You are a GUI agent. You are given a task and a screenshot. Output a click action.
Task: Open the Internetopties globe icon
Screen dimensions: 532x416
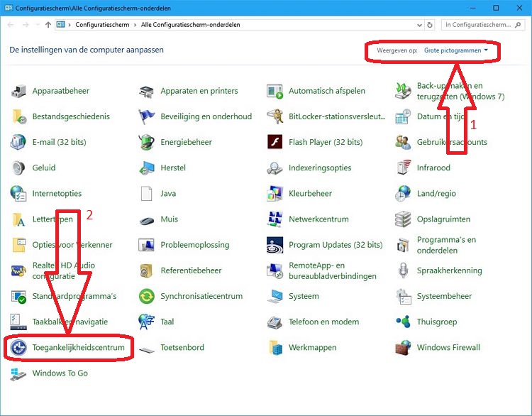[x=18, y=194]
